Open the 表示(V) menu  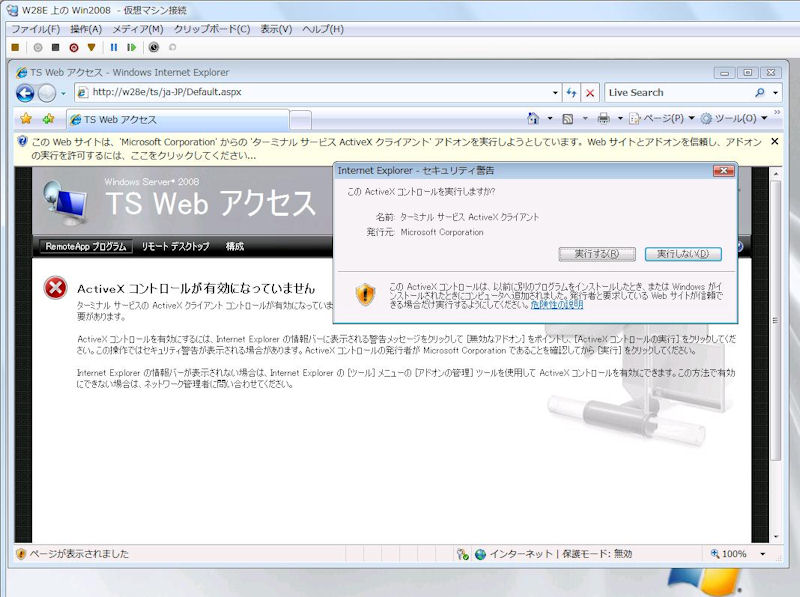coord(276,29)
